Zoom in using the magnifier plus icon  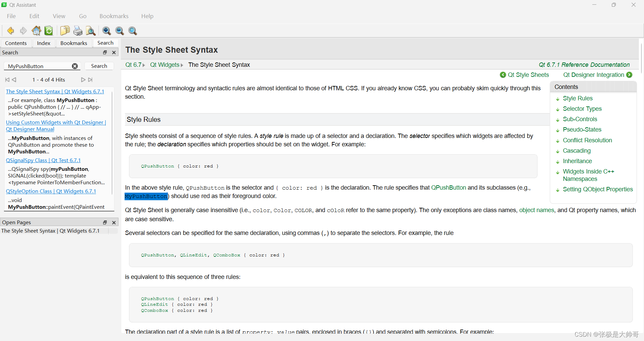(x=106, y=31)
